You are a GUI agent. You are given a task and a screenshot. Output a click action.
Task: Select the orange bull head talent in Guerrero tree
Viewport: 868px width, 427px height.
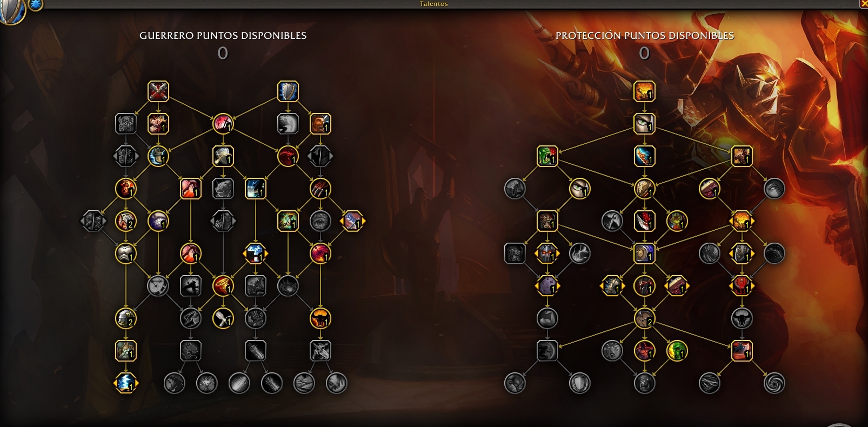(x=320, y=318)
